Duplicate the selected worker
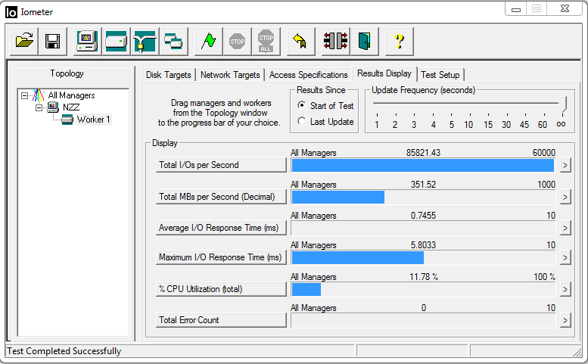This screenshot has height=364, width=588. [x=173, y=41]
